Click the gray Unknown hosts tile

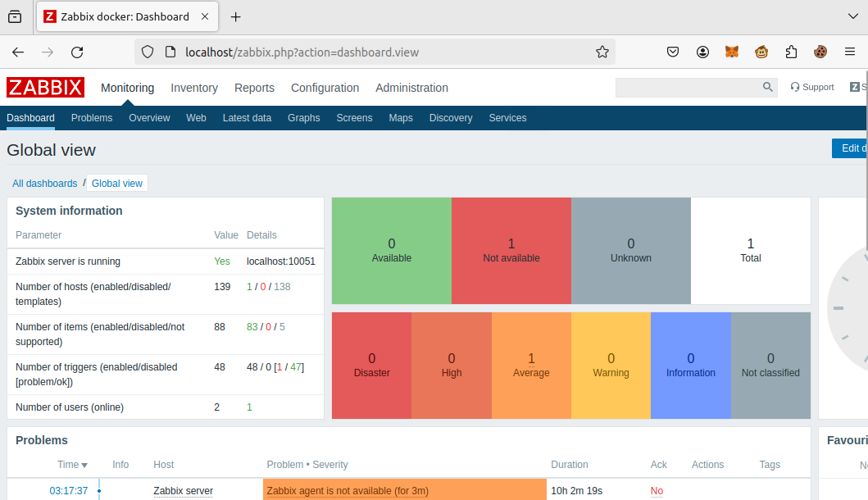(630, 251)
